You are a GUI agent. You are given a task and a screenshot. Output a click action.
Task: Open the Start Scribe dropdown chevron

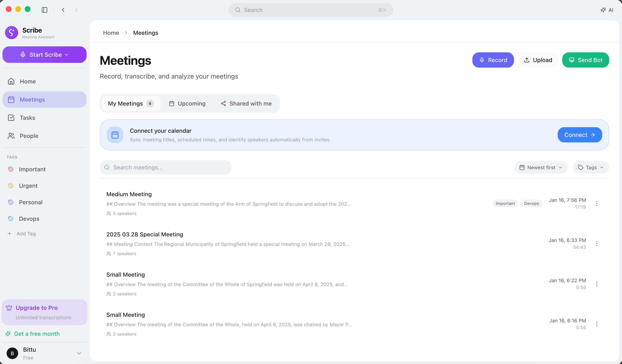tap(66, 55)
